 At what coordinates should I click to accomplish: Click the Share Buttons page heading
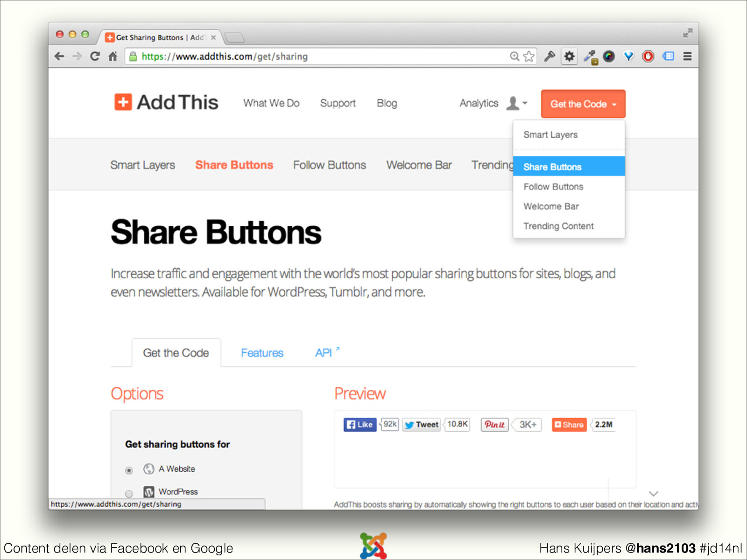[216, 232]
